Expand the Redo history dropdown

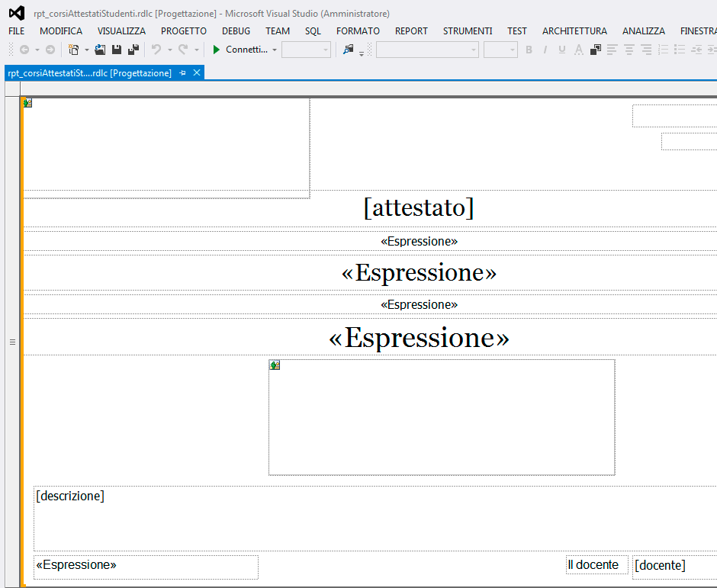coord(197,50)
